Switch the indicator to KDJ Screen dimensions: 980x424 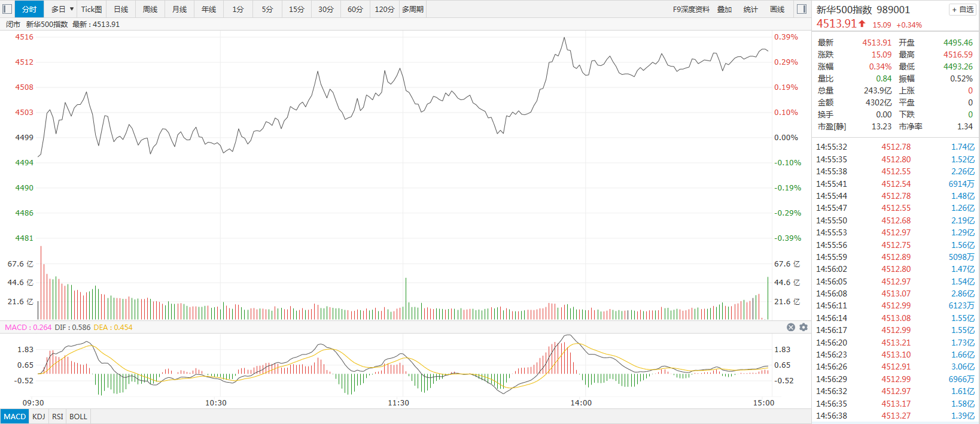pyautogui.click(x=39, y=416)
